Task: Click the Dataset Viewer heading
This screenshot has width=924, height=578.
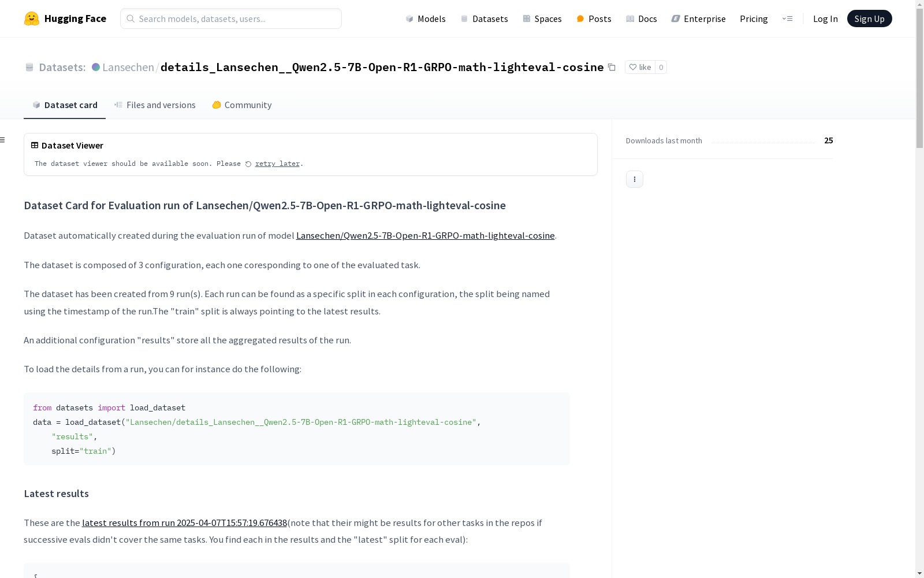Action: click(x=72, y=146)
